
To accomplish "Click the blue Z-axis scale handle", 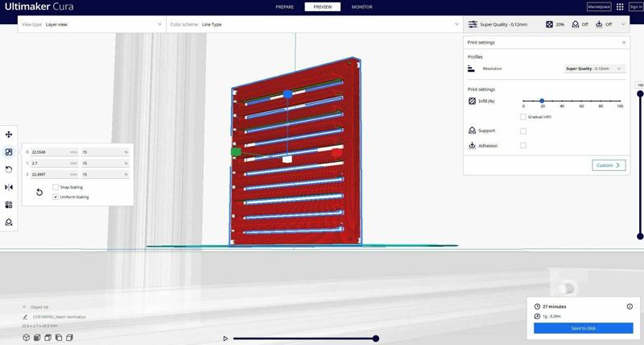I will (x=287, y=94).
